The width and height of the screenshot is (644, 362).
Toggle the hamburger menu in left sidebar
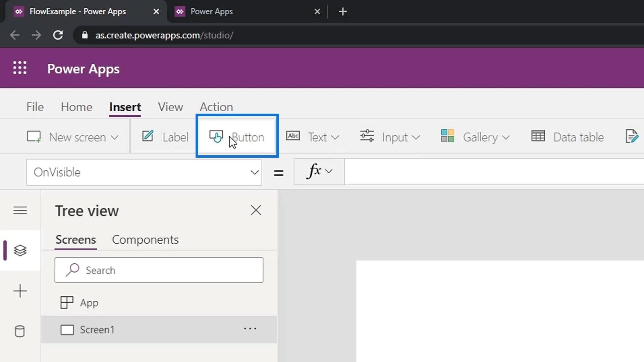pos(20,210)
